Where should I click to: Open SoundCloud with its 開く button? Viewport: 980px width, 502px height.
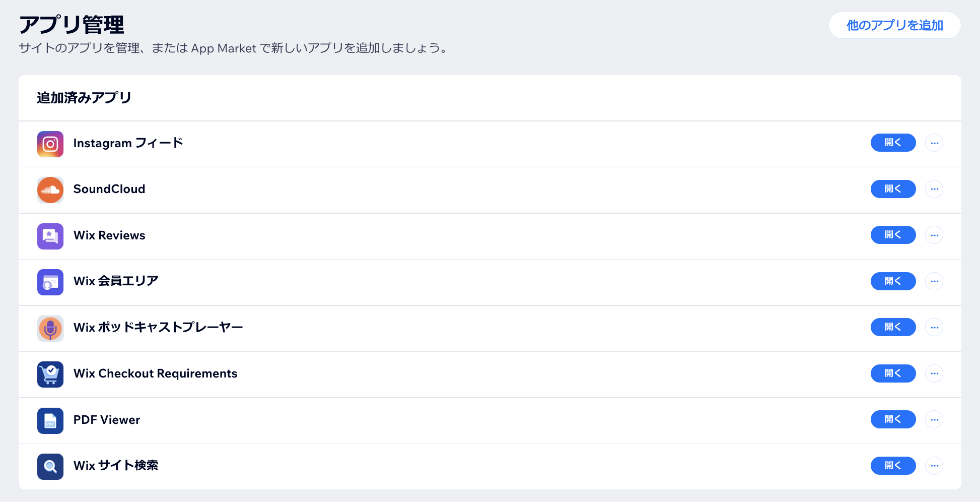[893, 189]
